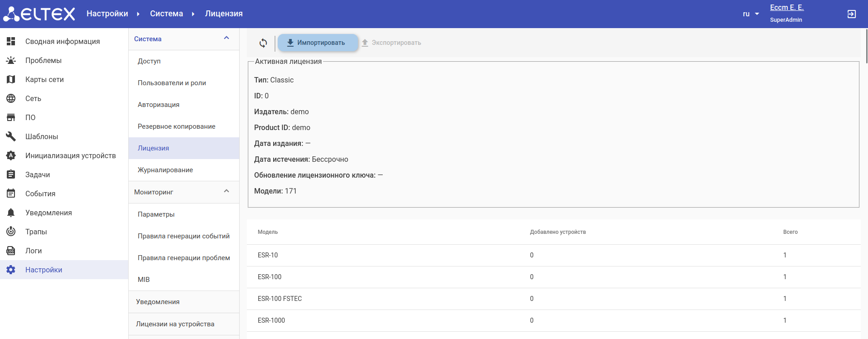The width and height of the screenshot is (868, 339).
Task: Click the Templates wrench icon
Action: [11, 136]
